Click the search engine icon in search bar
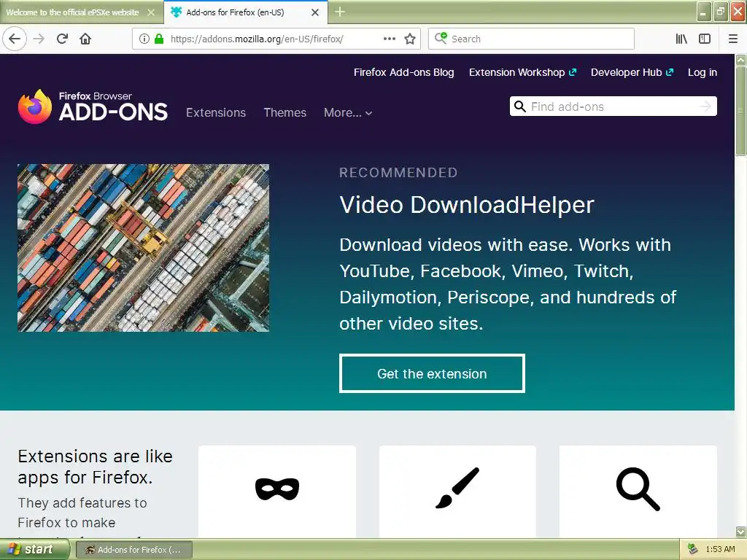Image resolution: width=747 pixels, height=560 pixels. (x=441, y=38)
